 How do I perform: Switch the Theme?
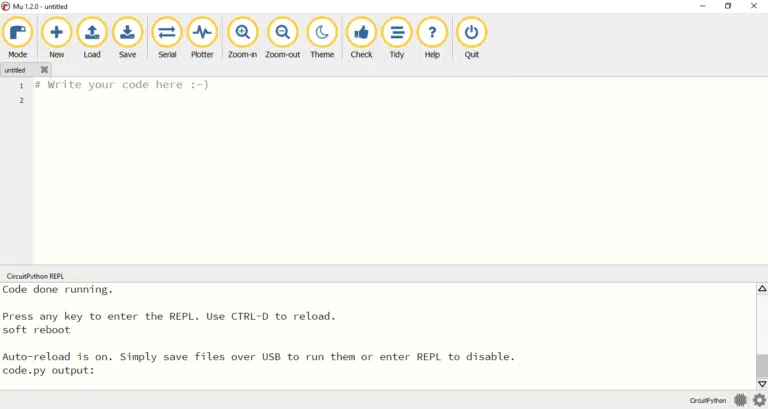[x=322, y=38]
